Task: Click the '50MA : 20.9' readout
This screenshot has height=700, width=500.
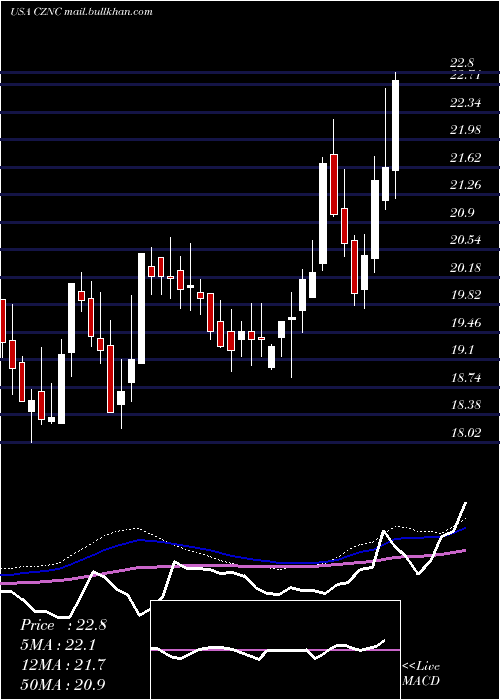Action: (x=63, y=684)
